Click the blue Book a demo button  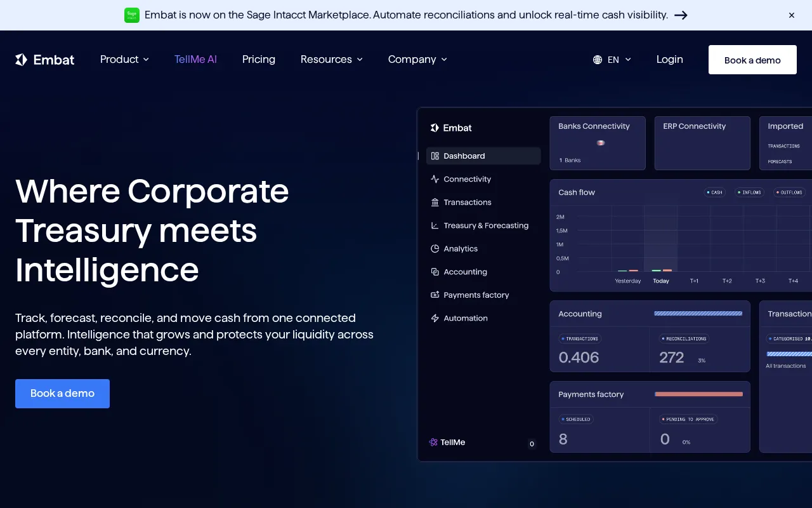coord(62,394)
